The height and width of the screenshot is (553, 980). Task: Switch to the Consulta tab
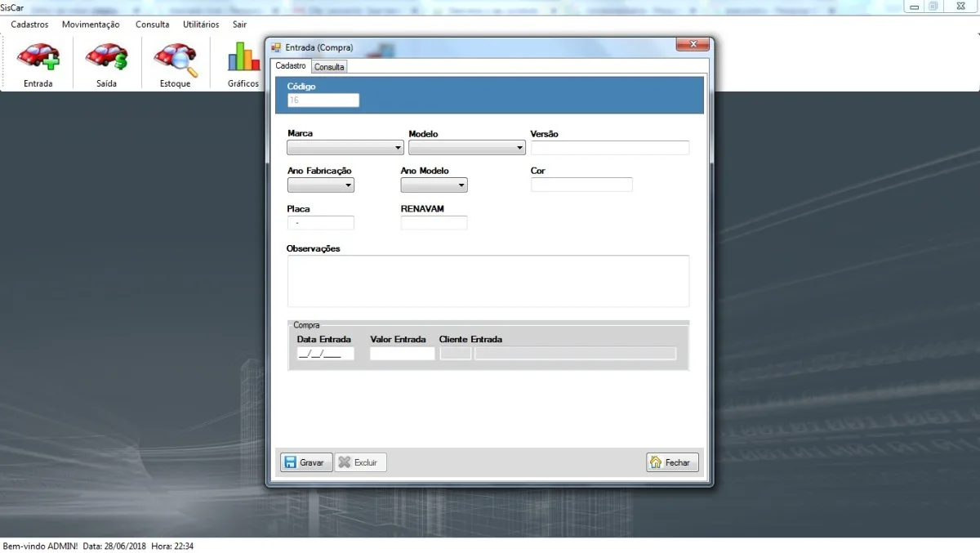pos(329,67)
